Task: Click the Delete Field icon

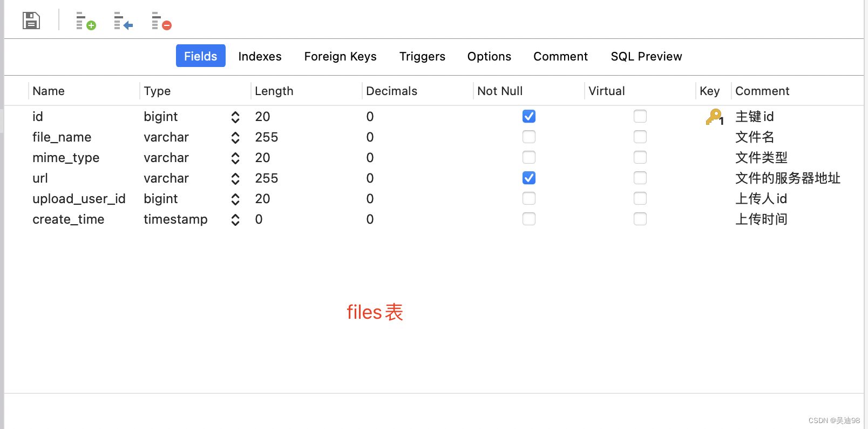Action: click(161, 21)
